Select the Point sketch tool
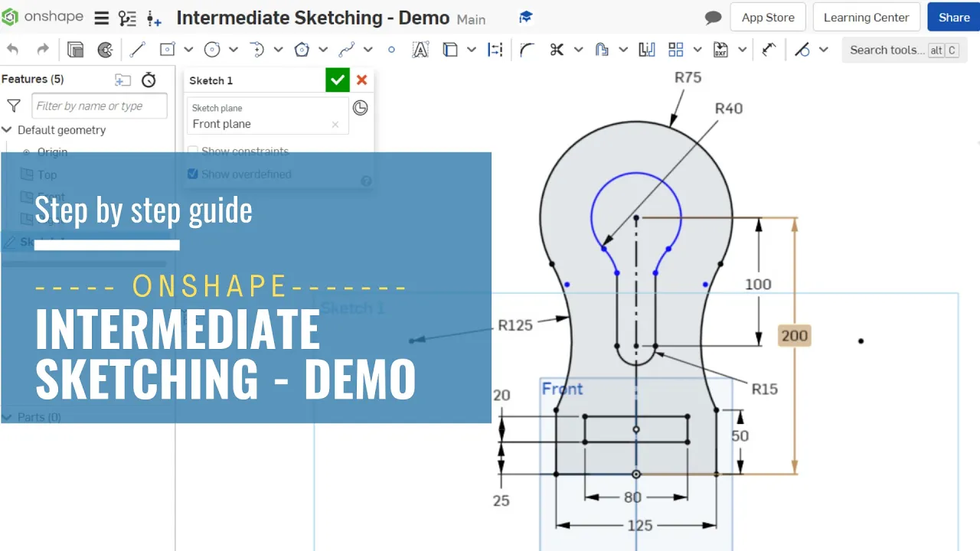 (x=391, y=50)
